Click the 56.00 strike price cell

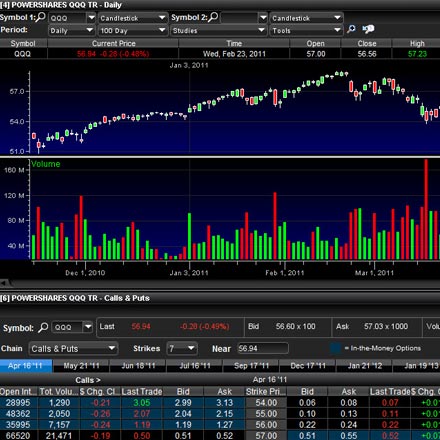(x=266, y=425)
